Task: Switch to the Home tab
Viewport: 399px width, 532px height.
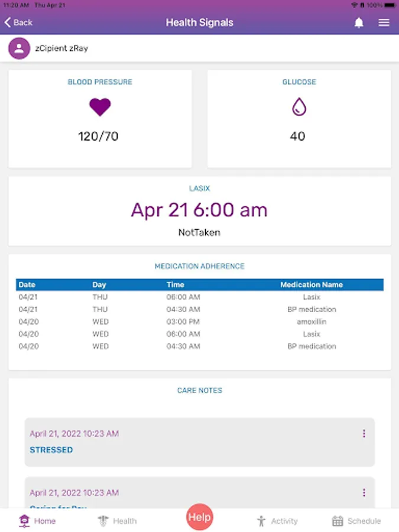Action: pos(37,521)
